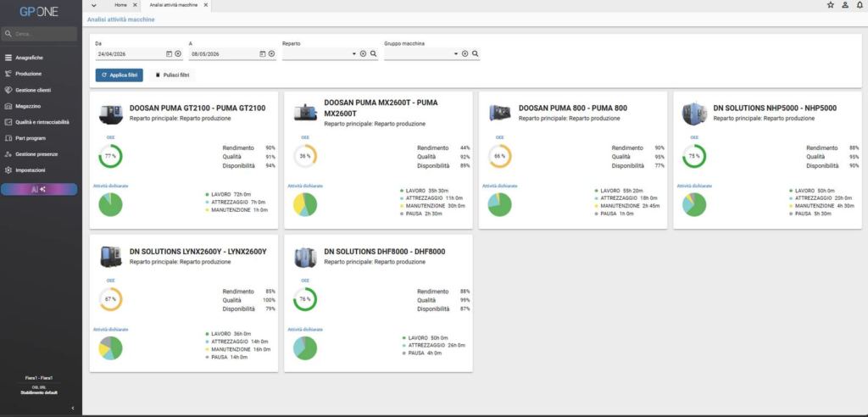The width and height of the screenshot is (868, 417).
Task: Click the 36% OEE gauge on PUMA MX2600T
Action: pos(305,156)
